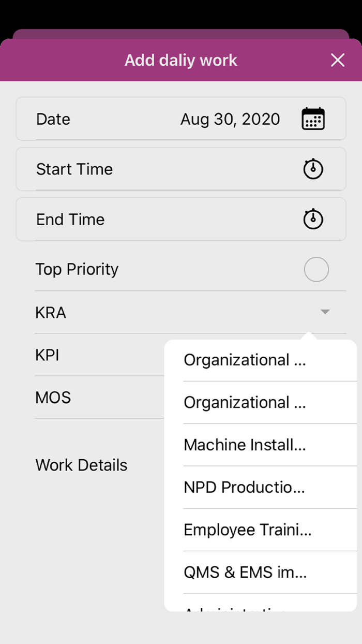Select Machine Install from the KRA list
362x644 pixels.
point(245,445)
